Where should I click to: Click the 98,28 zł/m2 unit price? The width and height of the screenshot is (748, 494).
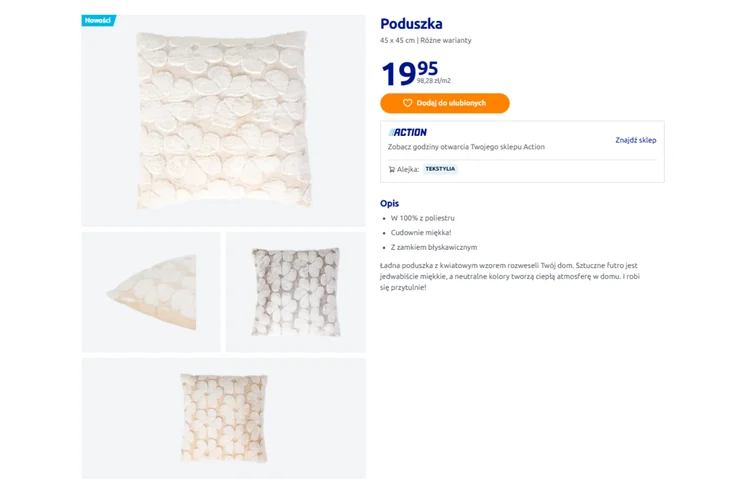pyautogui.click(x=434, y=81)
